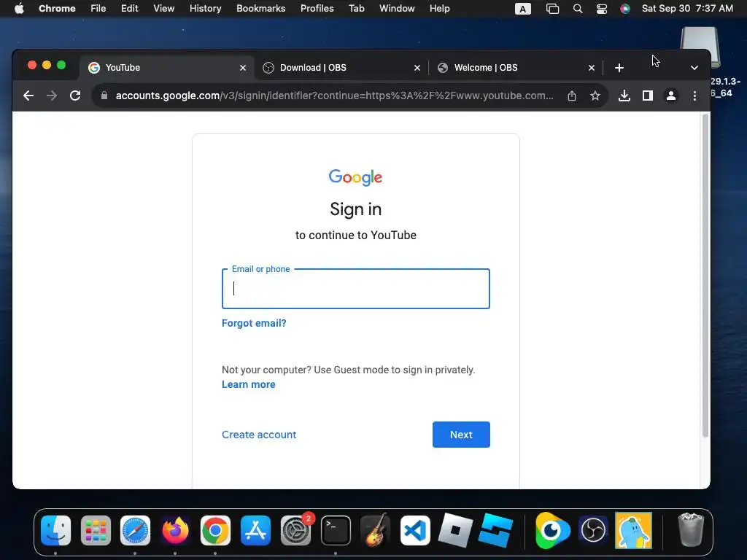Open the Edit menu
Screen dimensions: 747x560
(x=129, y=9)
